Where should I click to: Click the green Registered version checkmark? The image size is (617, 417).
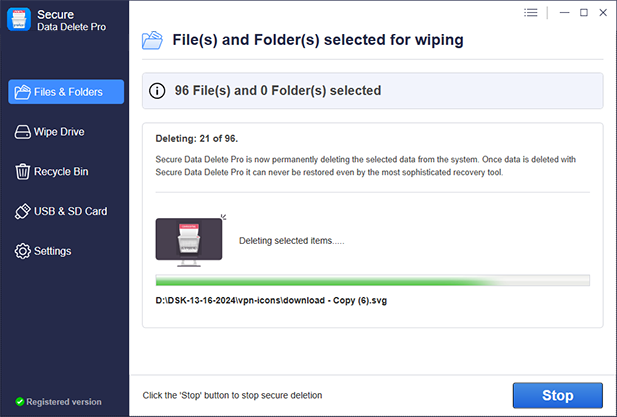[19, 402]
